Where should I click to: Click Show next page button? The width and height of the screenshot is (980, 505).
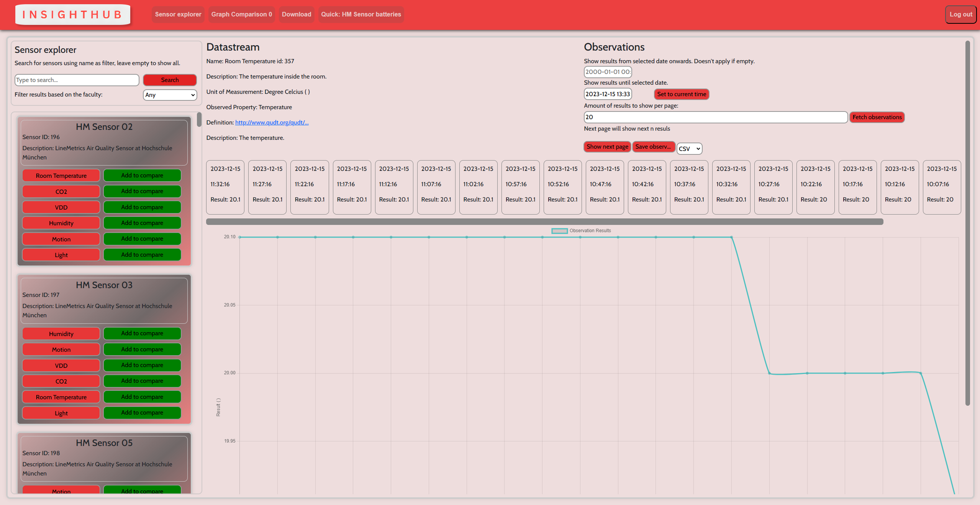click(607, 147)
